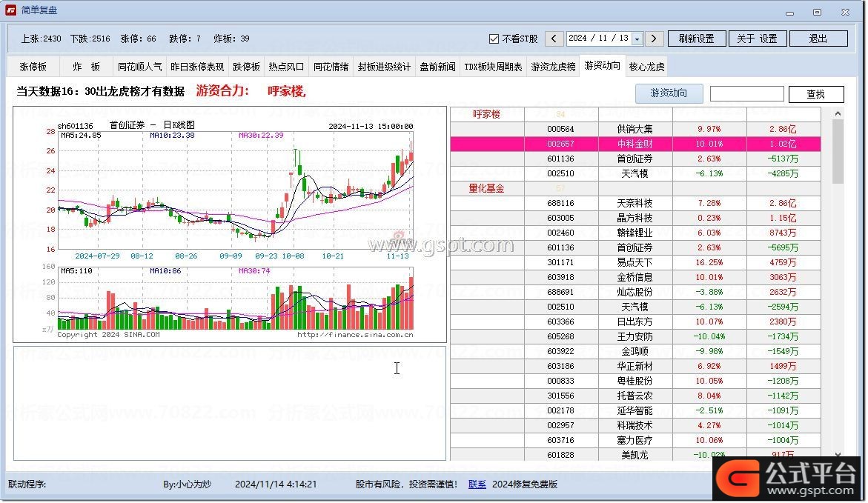Select the 呼家楼 group header cell
This screenshot has height=503, width=868.
coord(486,115)
